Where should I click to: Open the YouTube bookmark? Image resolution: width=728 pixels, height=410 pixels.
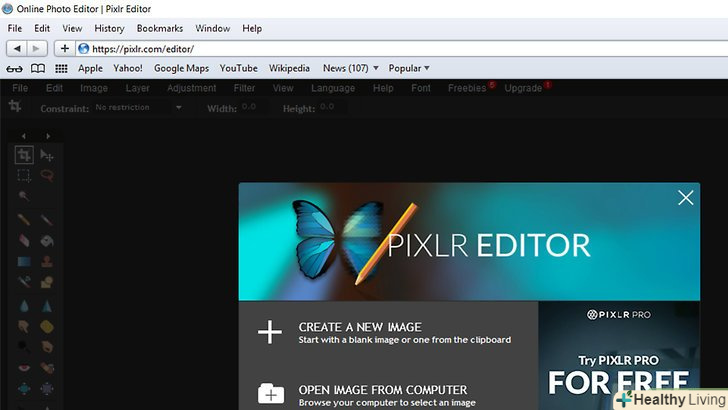[x=239, y=68]
